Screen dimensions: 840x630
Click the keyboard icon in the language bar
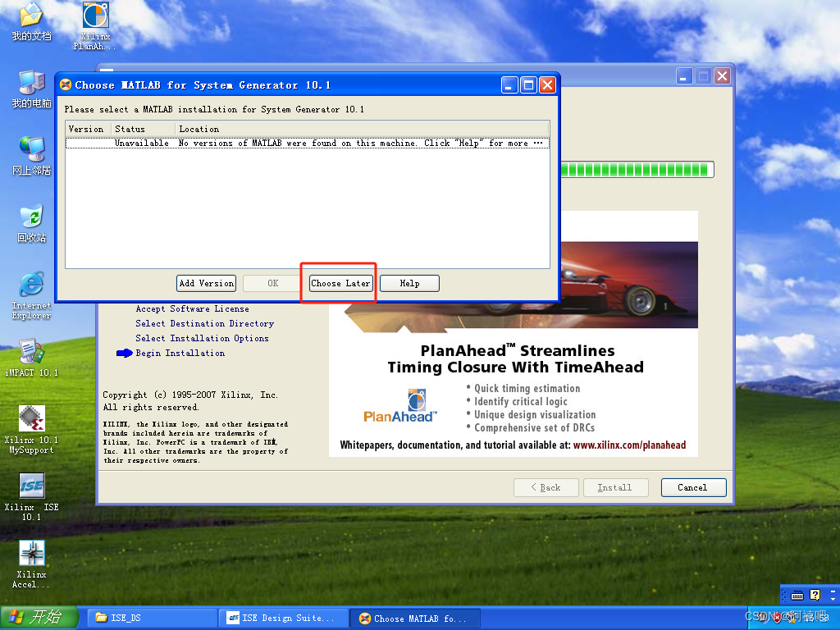(797, 596)
